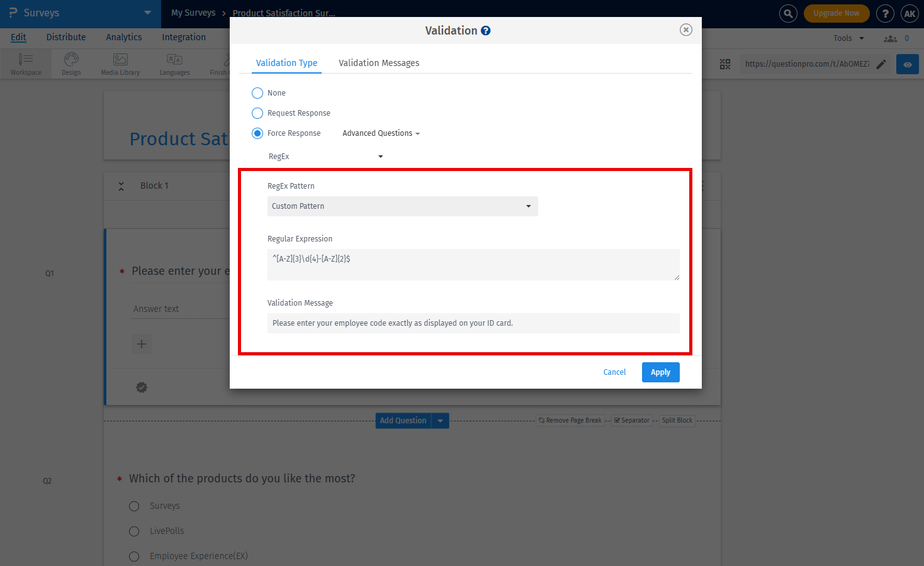Image resolution: width=924 pixels, height=566 pixels.
Task: Open the Distribute tab
Action: (x=65, y=37)
